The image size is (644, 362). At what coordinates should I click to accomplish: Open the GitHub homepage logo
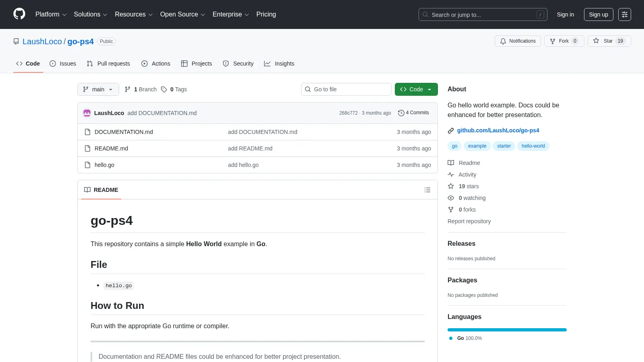19,14
